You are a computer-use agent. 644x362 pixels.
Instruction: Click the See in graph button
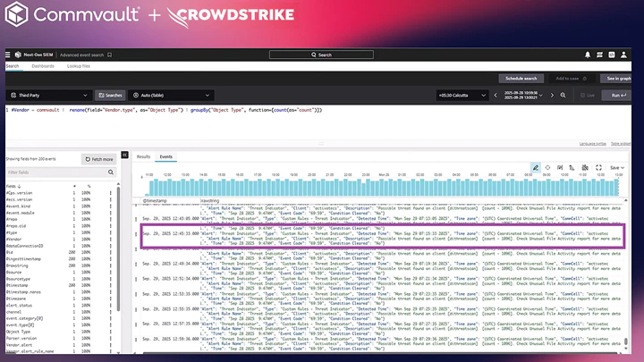[x=617, y=79]
